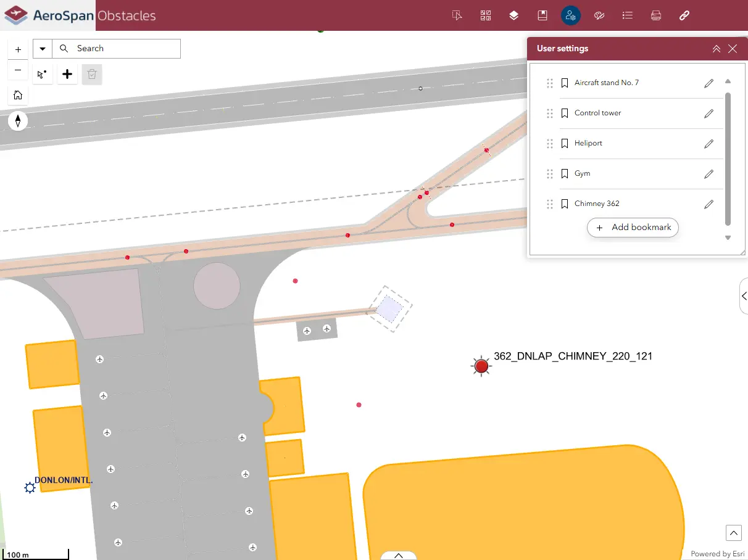This screenshot has width=748, height=560.
Task: Open the search source dropdown arrow
Action: click(x=43, y=49)
